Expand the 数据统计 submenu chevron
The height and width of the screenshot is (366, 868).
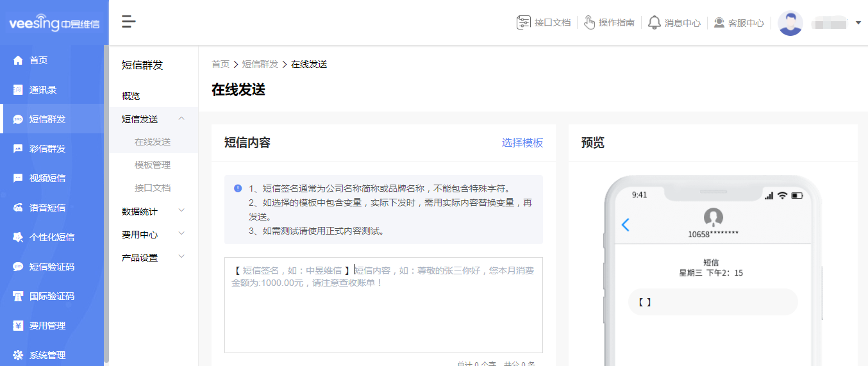coord(181,210)
